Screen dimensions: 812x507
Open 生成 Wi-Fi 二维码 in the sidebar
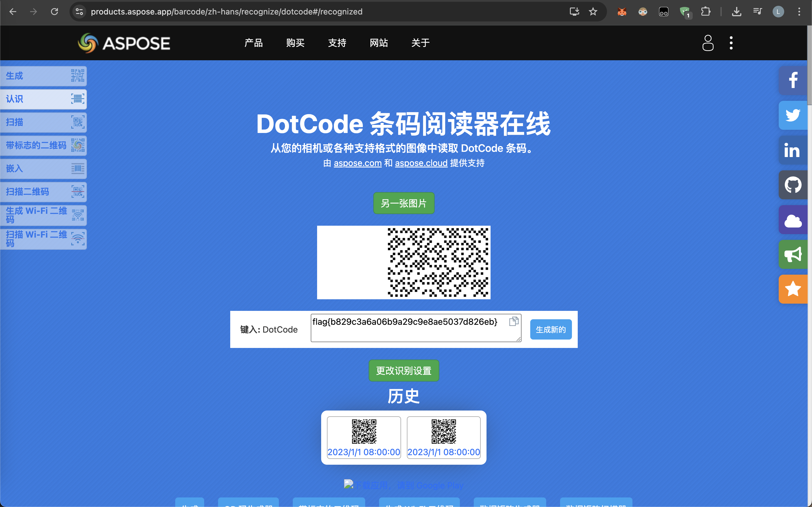point(43,215)
